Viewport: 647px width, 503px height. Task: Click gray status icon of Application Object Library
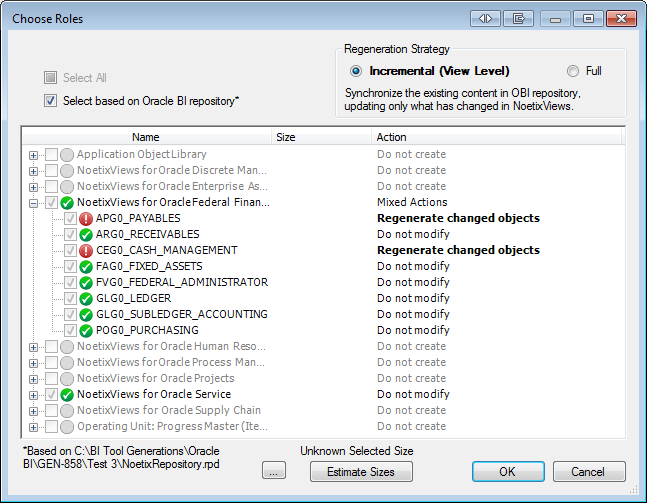[67, 155]
